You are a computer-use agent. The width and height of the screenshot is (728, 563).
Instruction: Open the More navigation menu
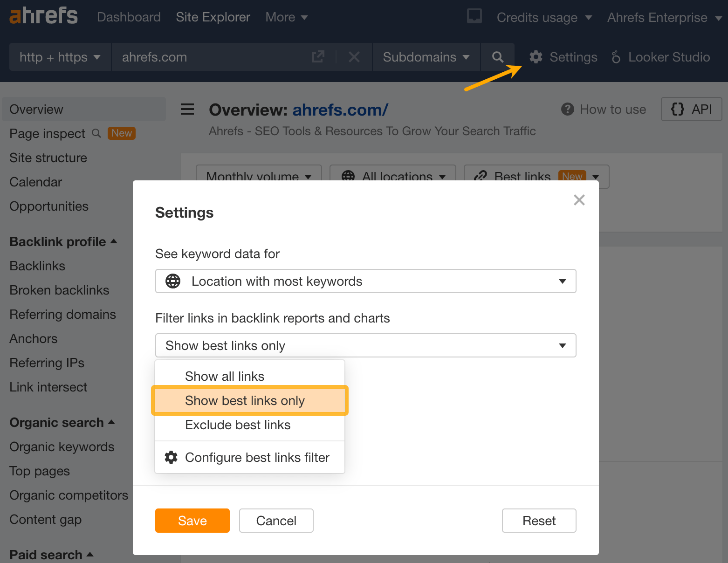click(286, 17)
